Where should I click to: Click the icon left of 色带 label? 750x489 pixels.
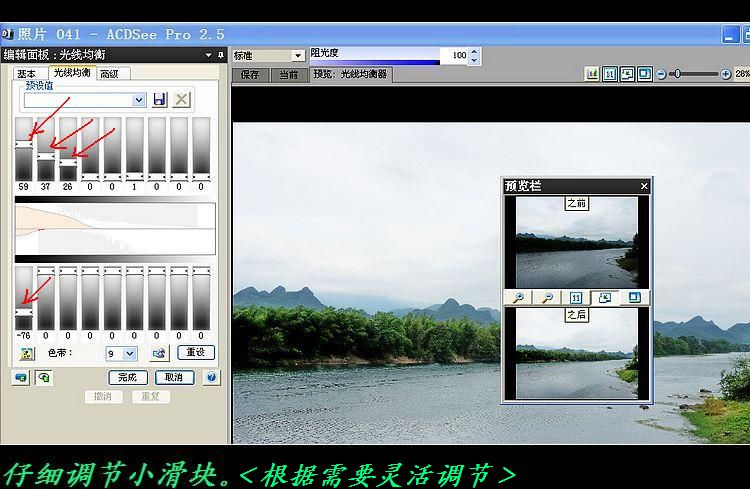[x=27, y=354]
